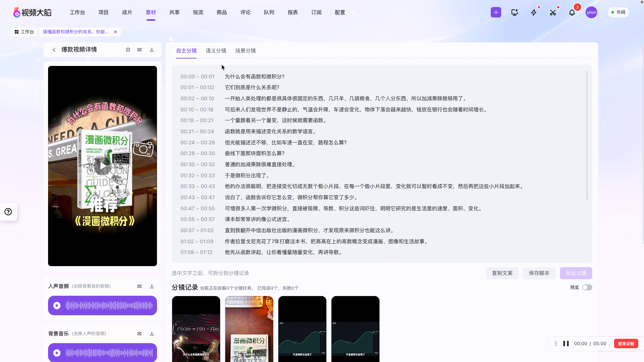Viewport: 644px width, 362px height.
Task: Click the share icon beside 爆款视频详情
Action: [139, 50]
